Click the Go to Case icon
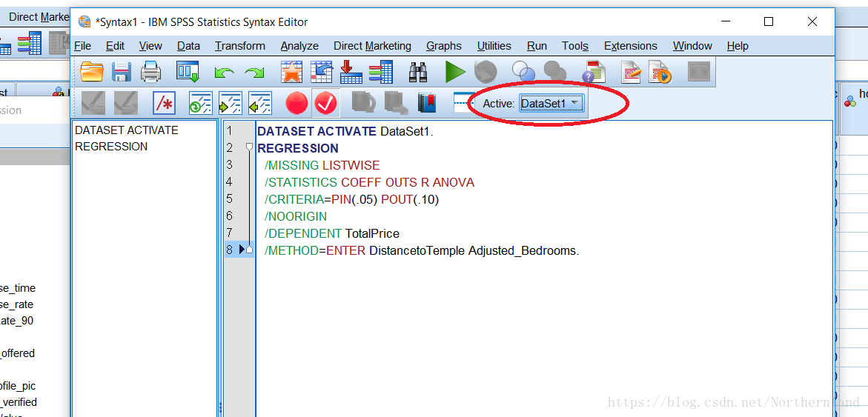This screenshot has width=868, height=417. [321, 72]
